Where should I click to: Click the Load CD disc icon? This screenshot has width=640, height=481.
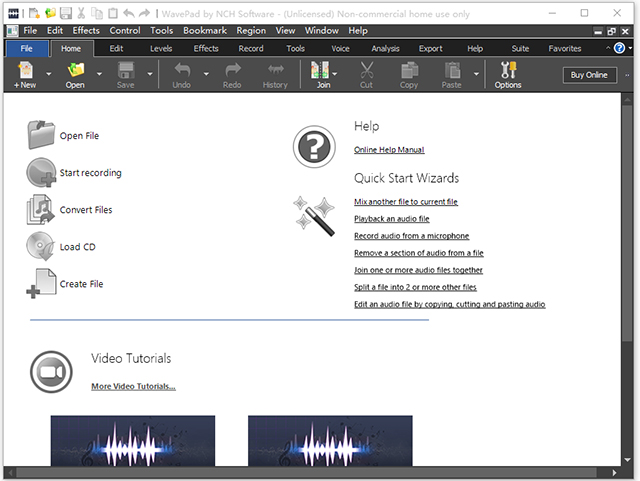pyautogui.click(x=40, y=246)
